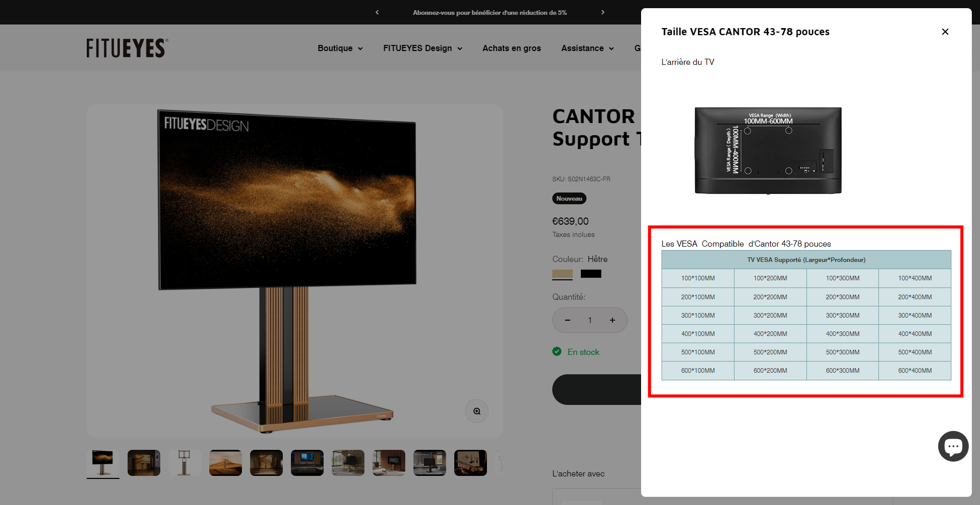Click Les VESA Compatible d'Cantor heading
Viewport: 980px width, 505px height.
click(746, 244)
